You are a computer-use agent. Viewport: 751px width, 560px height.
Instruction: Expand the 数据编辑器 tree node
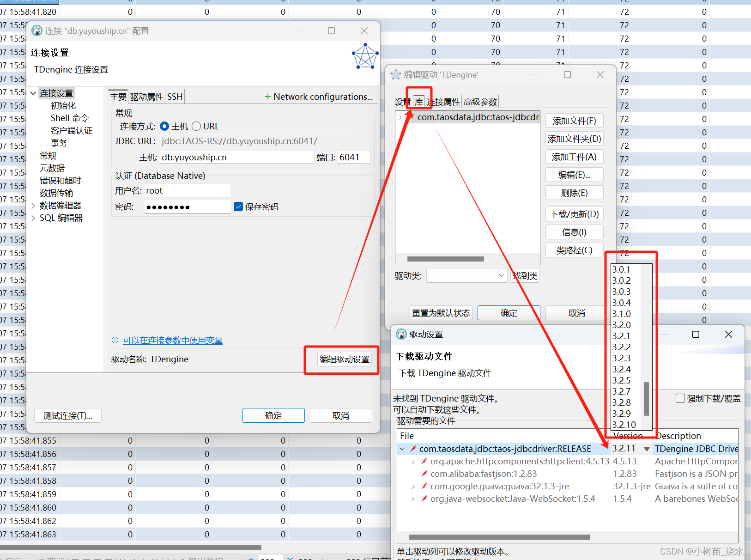(x=33, y=206)
